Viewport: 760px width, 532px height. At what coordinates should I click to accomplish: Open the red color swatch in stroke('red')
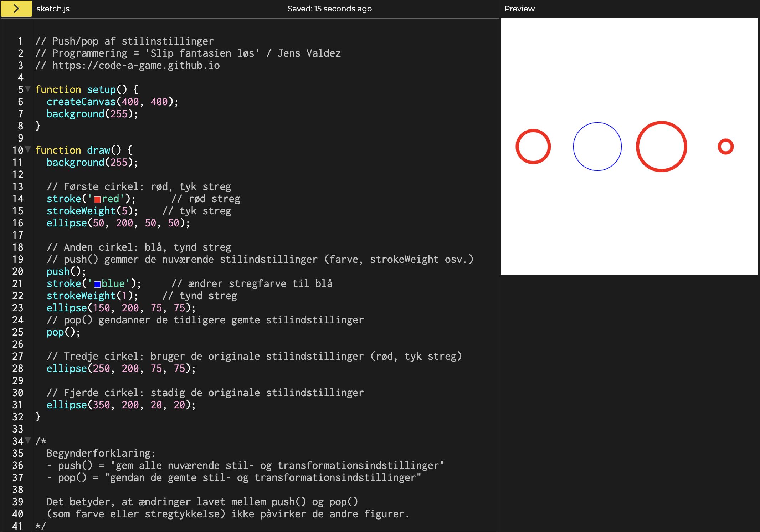tap(97, 199)
